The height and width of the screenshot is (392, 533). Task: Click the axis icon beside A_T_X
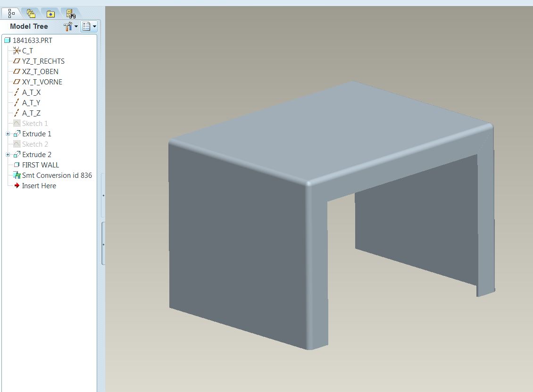coord(17,92)
